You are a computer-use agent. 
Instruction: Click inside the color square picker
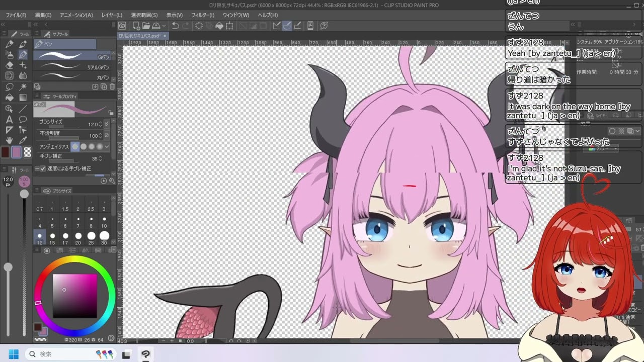75,296
